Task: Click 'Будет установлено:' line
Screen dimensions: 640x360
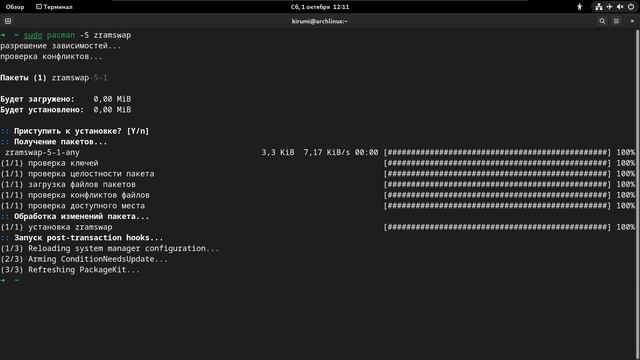Action: click(x=65, y=110)
